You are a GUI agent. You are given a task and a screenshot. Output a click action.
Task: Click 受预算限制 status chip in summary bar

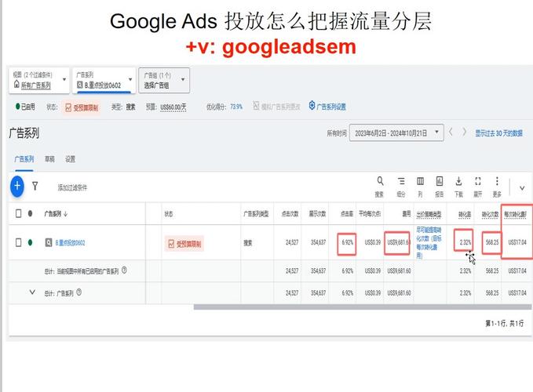click(81, 107)
